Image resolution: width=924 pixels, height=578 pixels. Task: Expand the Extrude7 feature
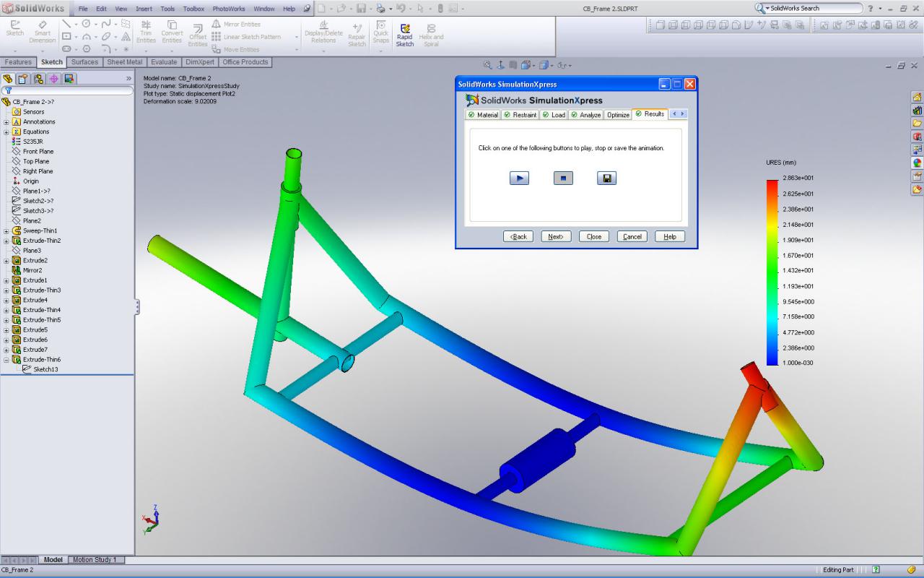click(6, 350)
